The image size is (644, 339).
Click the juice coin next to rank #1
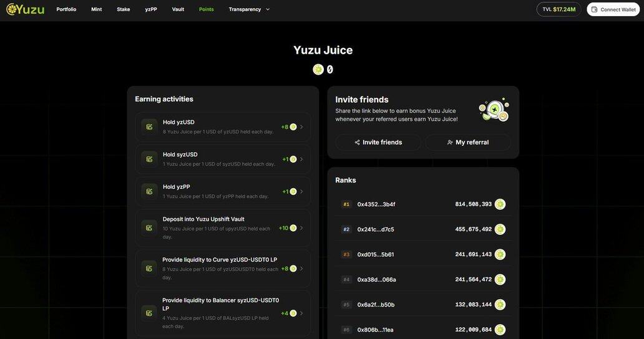pos(500,204)
